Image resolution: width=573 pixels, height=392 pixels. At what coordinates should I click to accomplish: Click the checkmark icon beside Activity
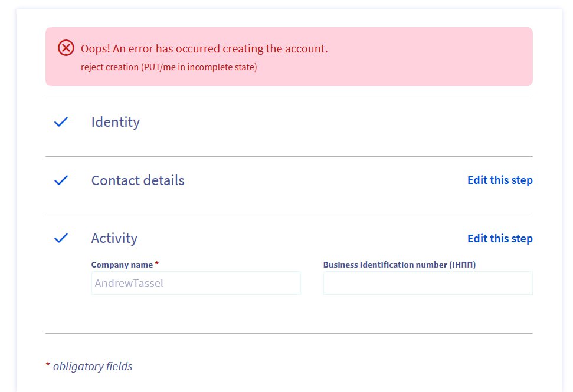tap(61, 238)
